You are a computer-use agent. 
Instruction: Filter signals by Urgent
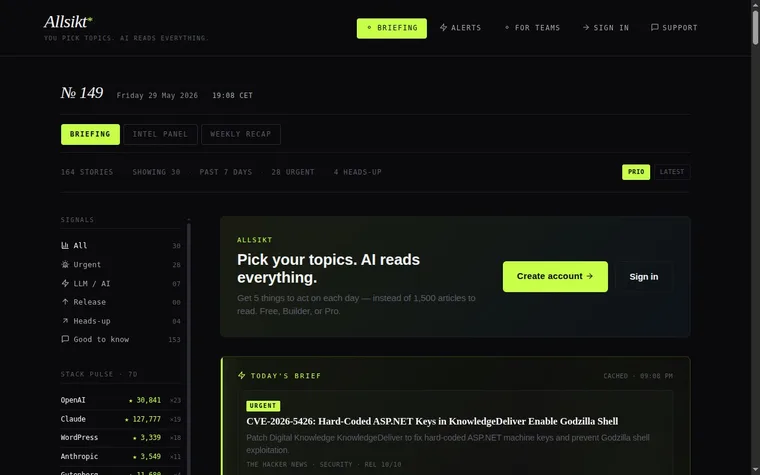[121, 265]
